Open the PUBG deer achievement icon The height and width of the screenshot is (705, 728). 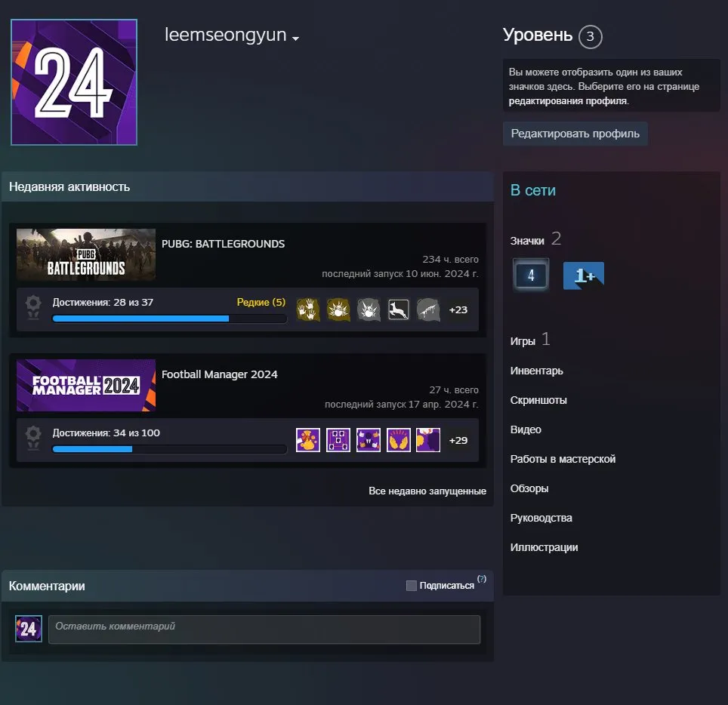point(398,309)
